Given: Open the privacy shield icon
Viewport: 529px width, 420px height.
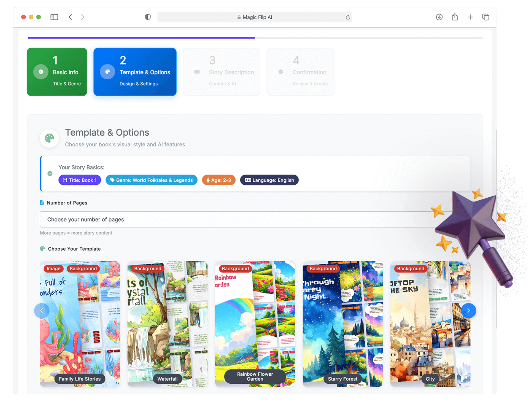Looking at the screenshot, I should 148,17.
